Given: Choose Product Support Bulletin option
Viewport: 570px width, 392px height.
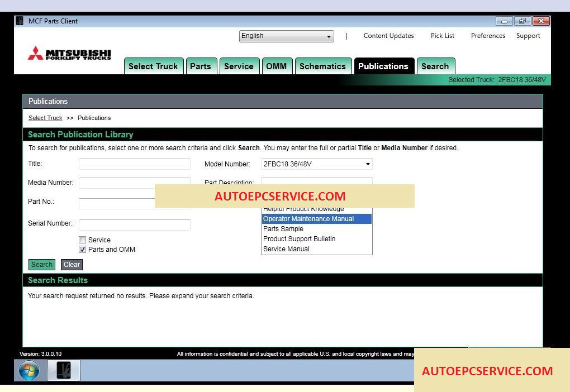Looking at the screenshot, I should (317, 239).
